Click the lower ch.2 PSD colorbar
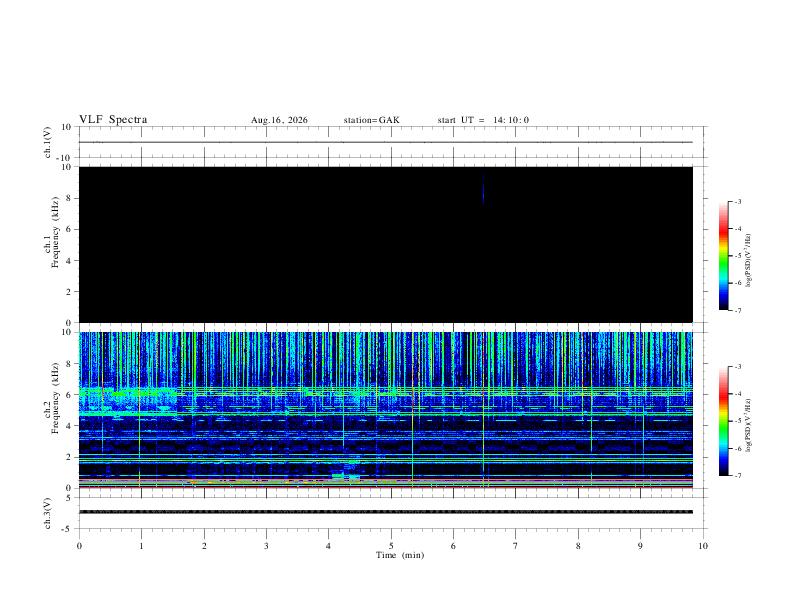The width and height of the screenshot is (792, 612). (723, 421)
